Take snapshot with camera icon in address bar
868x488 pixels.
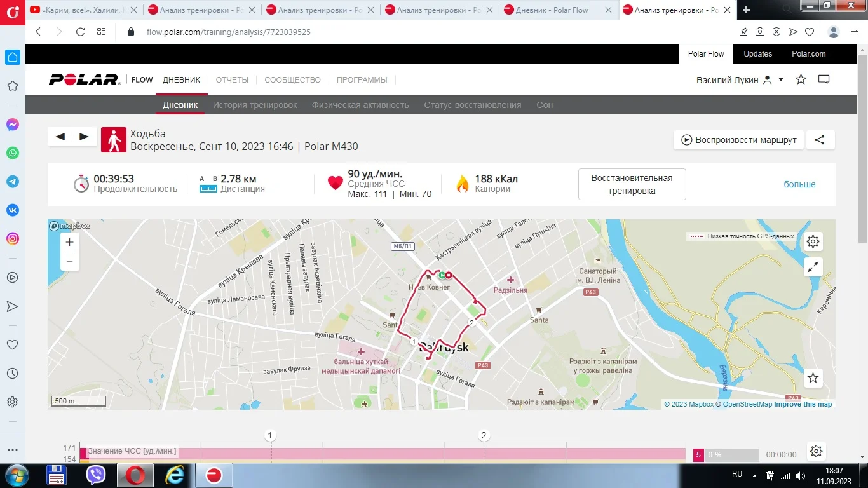(x=760, y=32)
